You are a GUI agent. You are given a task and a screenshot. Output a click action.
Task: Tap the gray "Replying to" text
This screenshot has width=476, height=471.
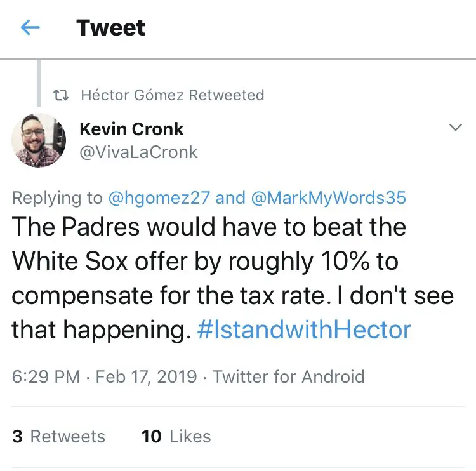(57, 198)
